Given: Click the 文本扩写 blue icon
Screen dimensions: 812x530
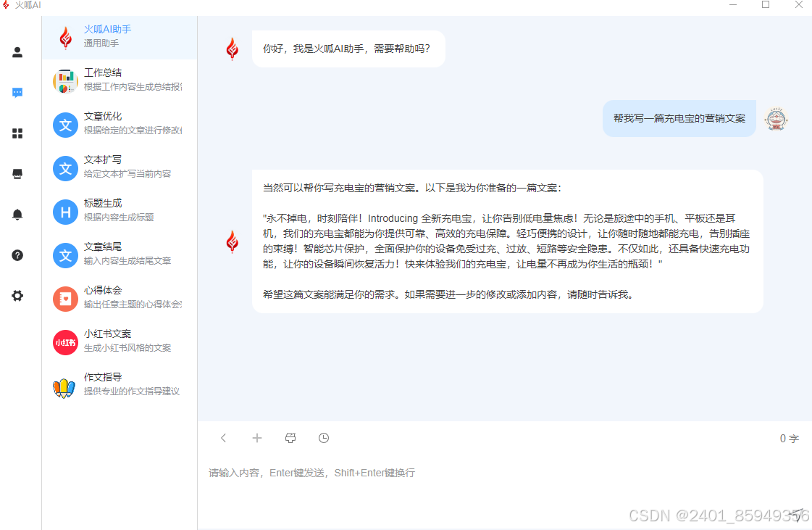Looking at the screenshot, I should (65, 168).
